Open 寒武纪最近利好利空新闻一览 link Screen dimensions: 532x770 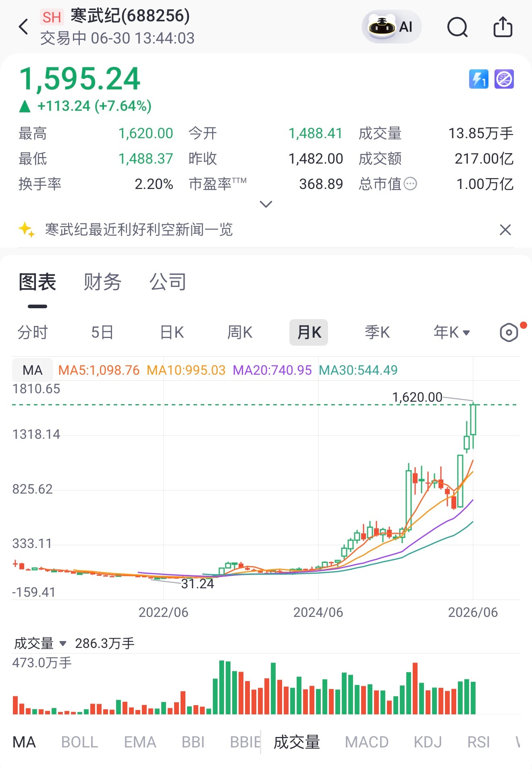tap(139, 230)
